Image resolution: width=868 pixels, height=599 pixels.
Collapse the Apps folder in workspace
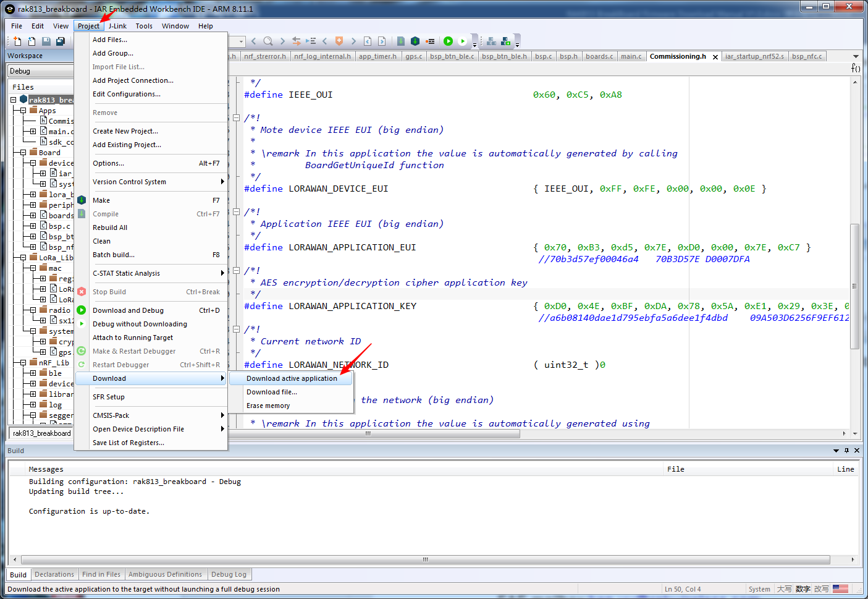click(x=23, y=111)
